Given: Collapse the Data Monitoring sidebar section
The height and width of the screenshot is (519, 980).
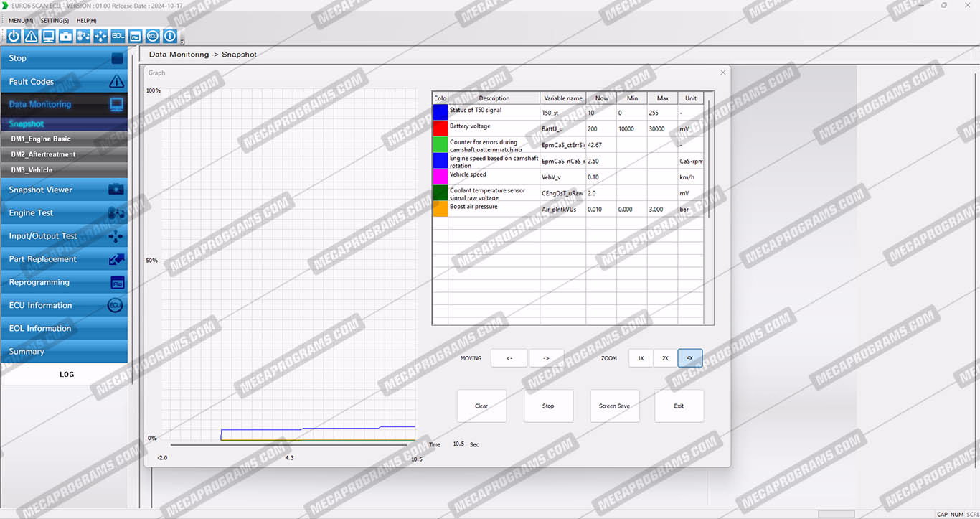Looking at the screenshot, I should [64, 105].
